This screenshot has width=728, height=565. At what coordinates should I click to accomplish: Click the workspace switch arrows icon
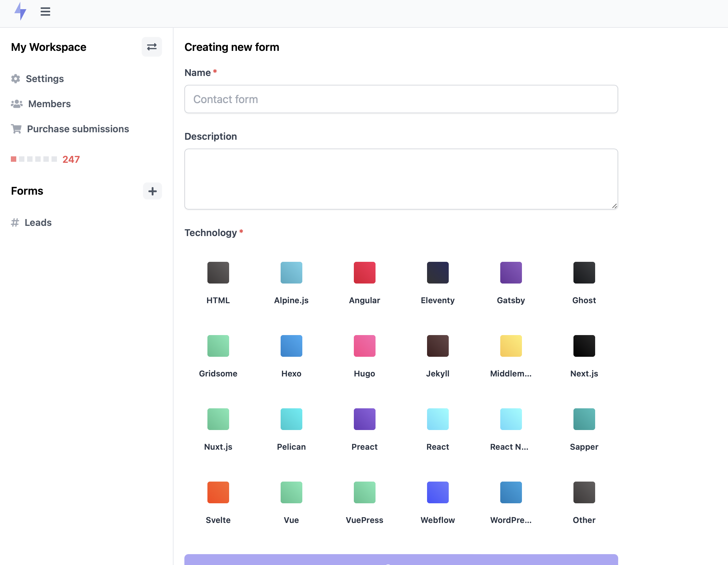[152, 47]
